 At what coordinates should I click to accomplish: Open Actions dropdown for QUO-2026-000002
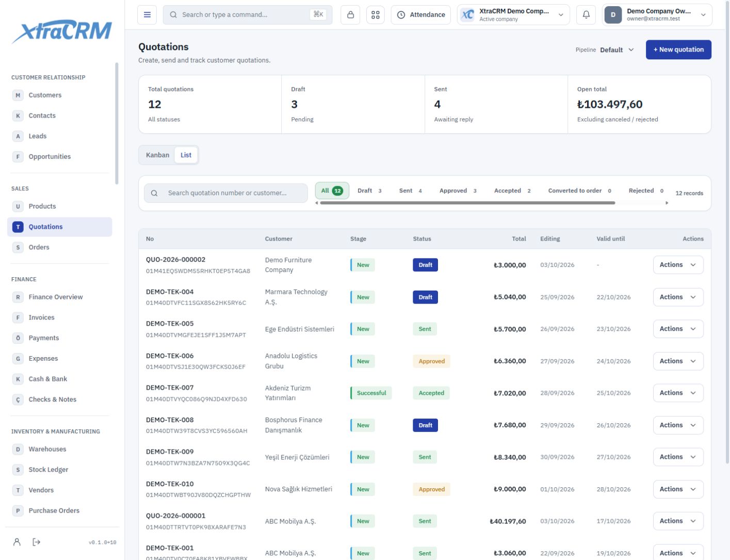[678, 265]
